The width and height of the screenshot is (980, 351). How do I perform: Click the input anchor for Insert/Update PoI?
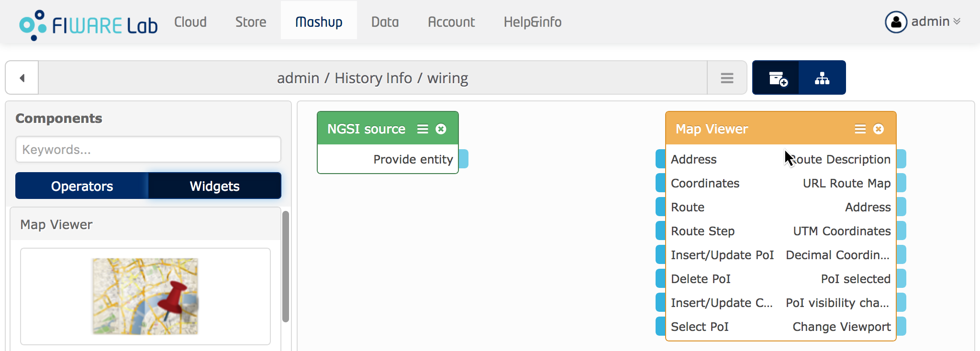[x=660, y=254]
